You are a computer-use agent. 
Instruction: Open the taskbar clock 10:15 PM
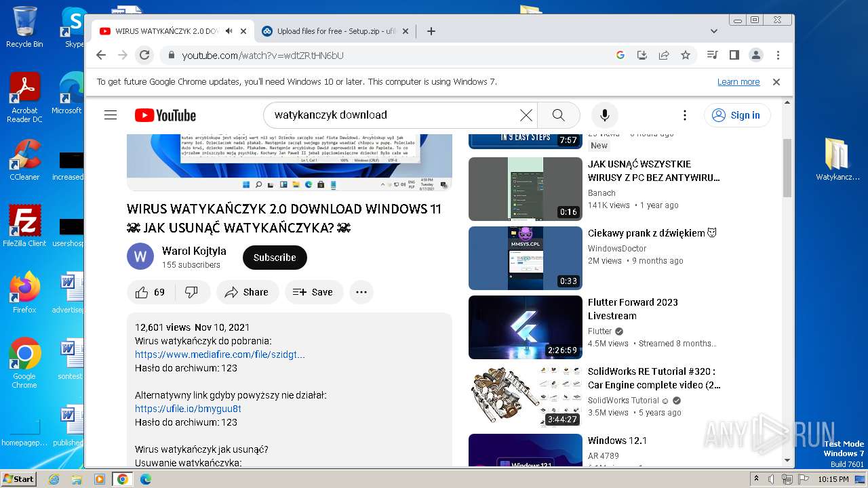(x=833, y=479)
